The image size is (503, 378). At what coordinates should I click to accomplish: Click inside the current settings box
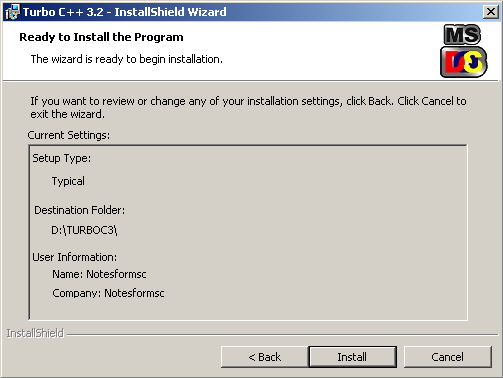[248, 233]
